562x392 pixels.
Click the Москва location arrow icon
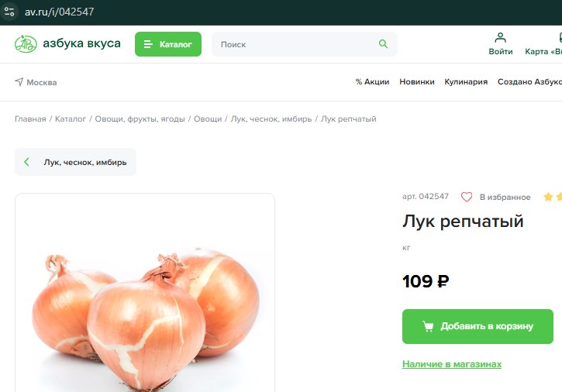coord(19,82)
